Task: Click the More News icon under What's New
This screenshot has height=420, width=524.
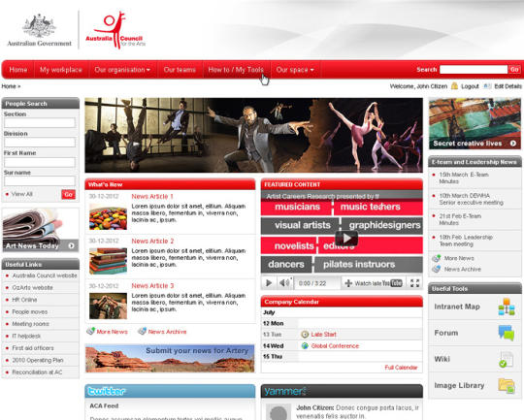Action: coord(90,331)
